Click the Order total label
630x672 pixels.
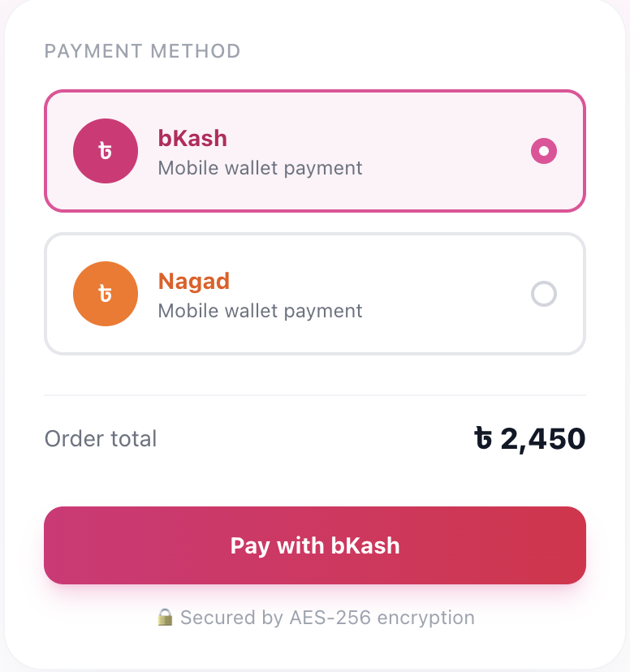100,438
